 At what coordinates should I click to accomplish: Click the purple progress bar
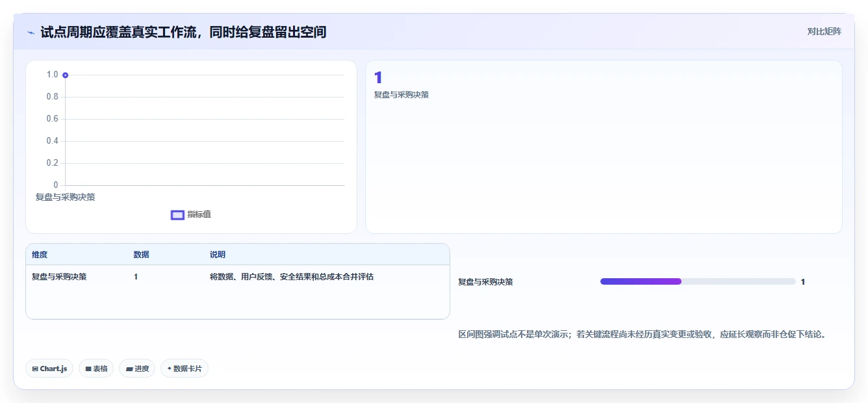641,281
